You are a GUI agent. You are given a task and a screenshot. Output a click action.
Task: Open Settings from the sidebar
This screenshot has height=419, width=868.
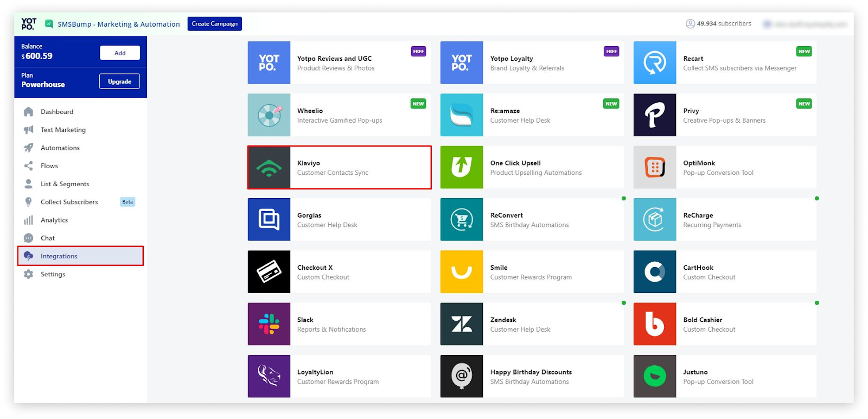tap(80, 274)
